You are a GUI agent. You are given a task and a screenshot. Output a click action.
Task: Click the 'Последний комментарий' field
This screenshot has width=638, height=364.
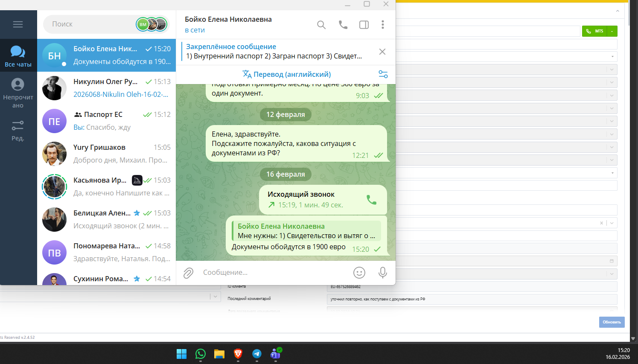click(x=472, y=299)
